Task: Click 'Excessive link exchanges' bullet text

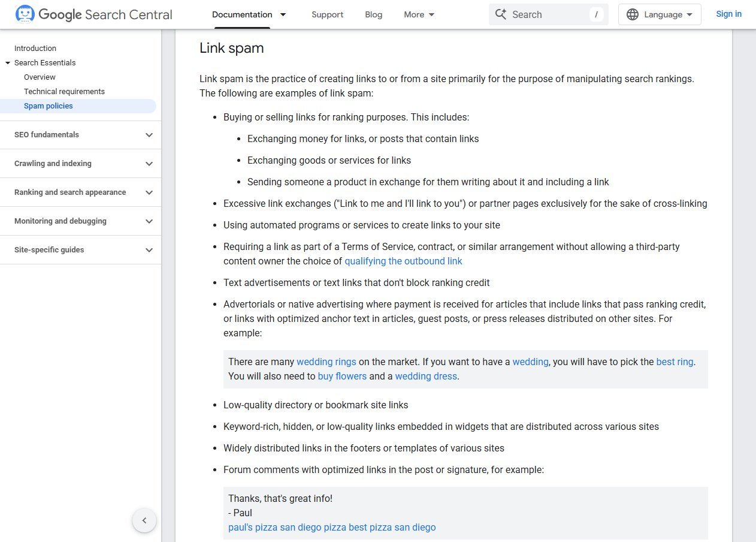Action: click(x=465, y=204)
